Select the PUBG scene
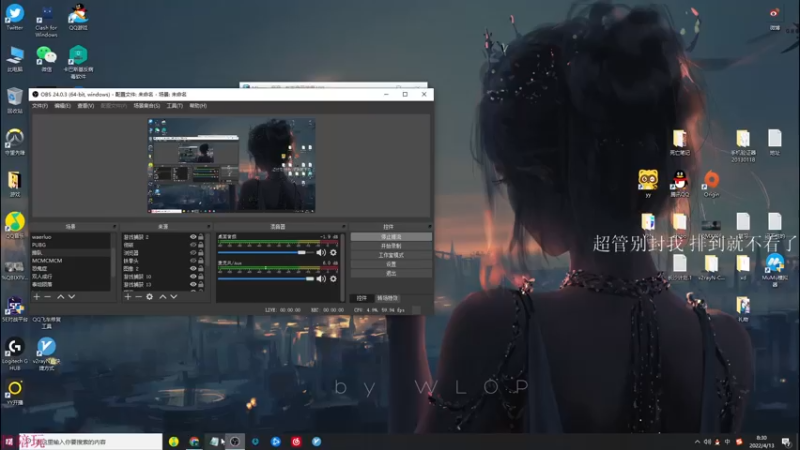Image resolution: width=800 pixels, height=450 pixels. [70, 245]
